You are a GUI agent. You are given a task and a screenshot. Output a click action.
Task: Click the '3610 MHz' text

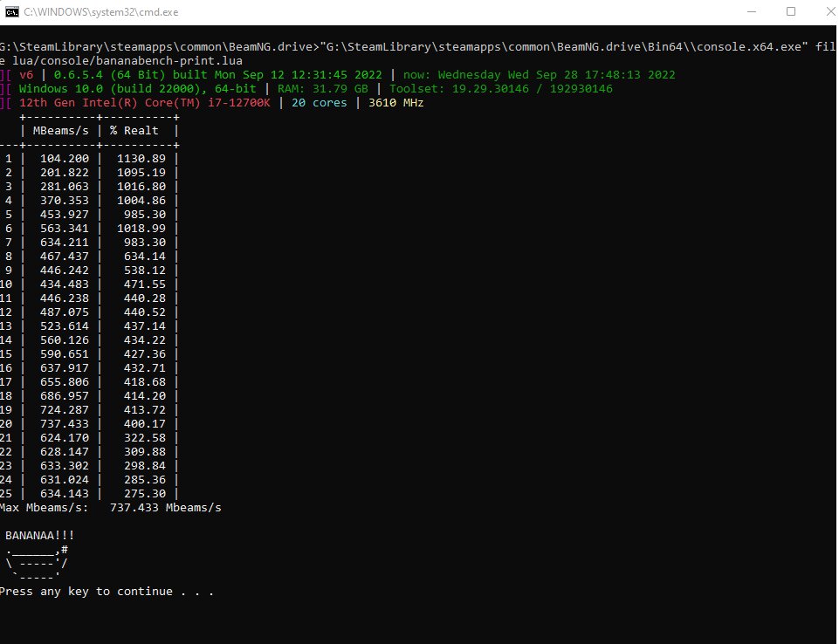click(396, 103)
